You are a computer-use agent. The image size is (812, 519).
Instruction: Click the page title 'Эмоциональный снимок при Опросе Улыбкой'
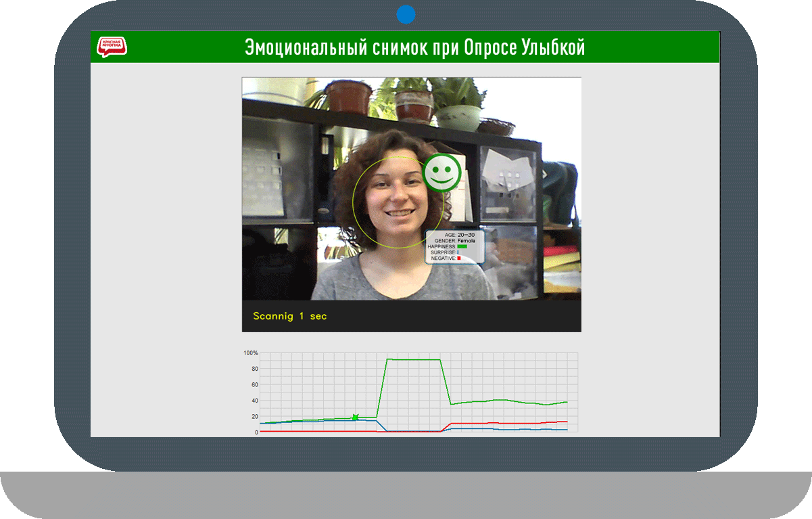[414, 47]
